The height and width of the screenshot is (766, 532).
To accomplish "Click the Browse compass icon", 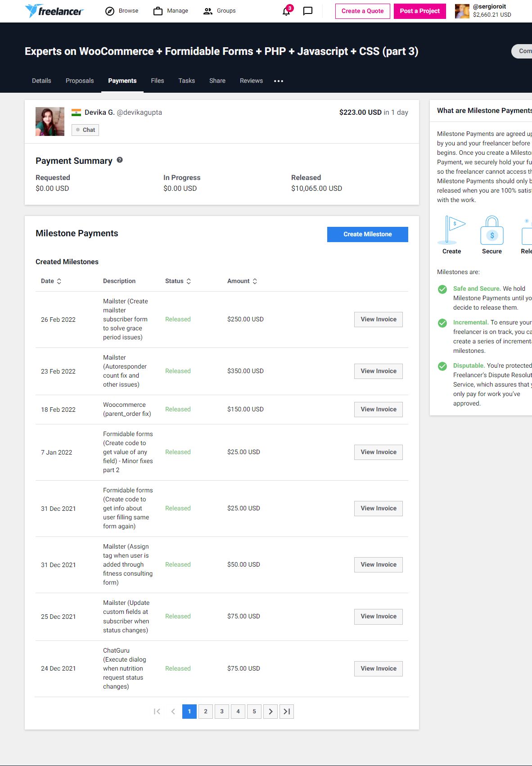I will tap(110, 11).
